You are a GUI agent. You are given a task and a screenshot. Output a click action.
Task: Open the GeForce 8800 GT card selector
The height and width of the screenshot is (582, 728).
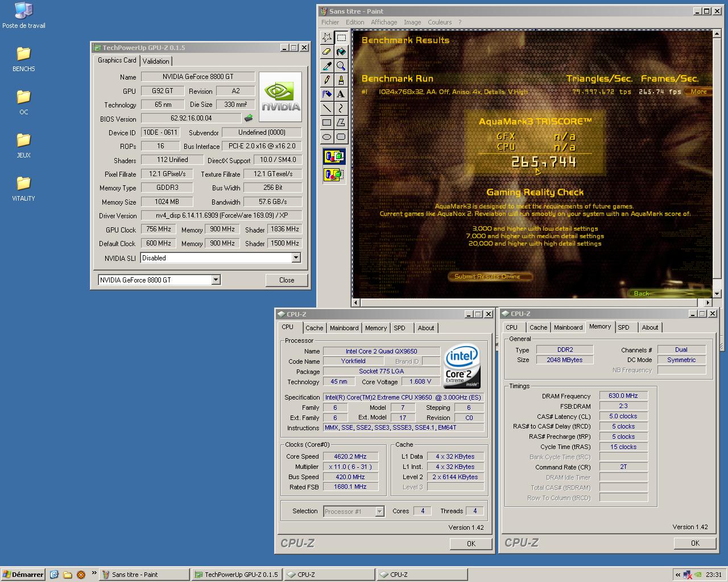click(216, 280)
